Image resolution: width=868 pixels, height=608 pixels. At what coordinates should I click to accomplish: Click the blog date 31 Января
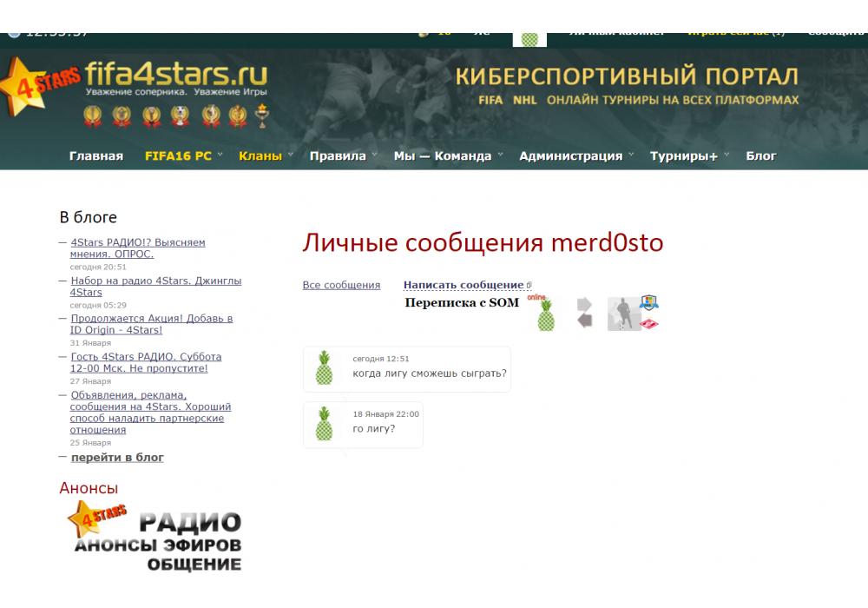coord(90,343)
